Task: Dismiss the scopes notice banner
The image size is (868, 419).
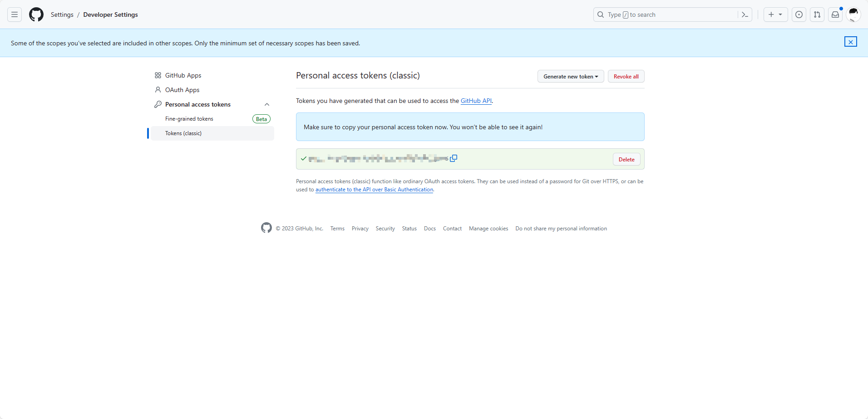Action: [x=851, y=42]
